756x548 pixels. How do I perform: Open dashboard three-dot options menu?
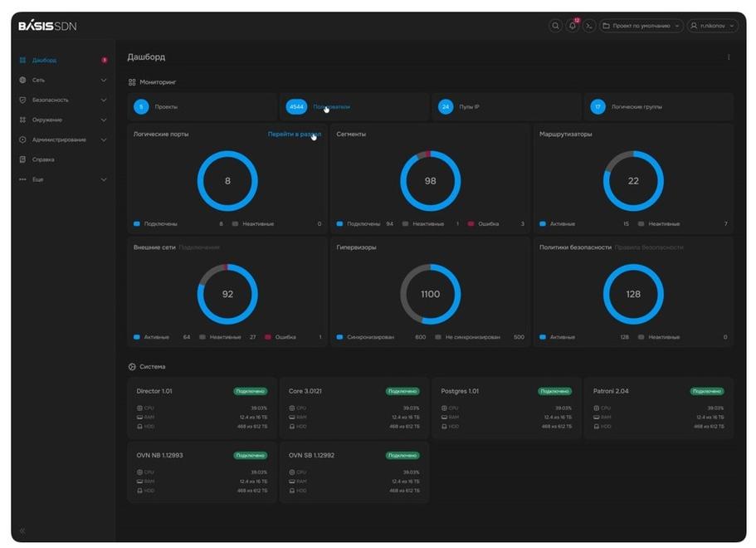(729, 57)
